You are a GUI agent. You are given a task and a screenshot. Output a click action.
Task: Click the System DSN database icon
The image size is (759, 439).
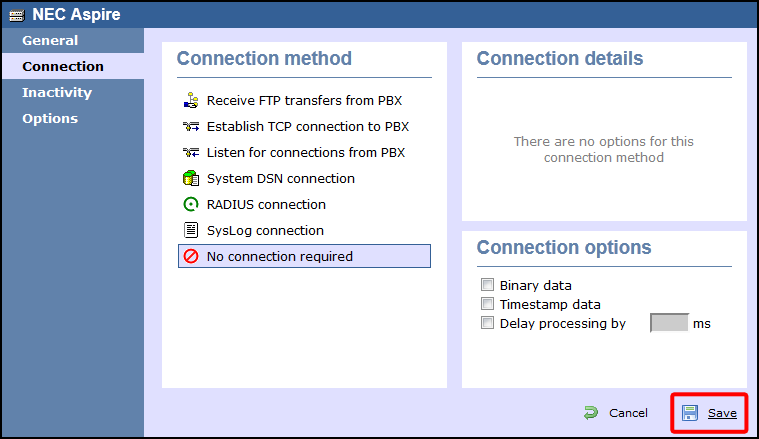coord(191,179)
